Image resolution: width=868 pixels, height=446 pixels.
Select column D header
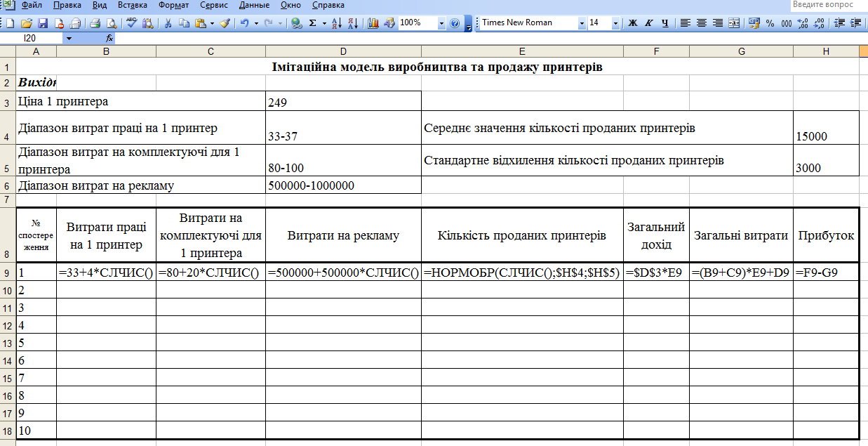pyautogui.click(x=343, y=52)
